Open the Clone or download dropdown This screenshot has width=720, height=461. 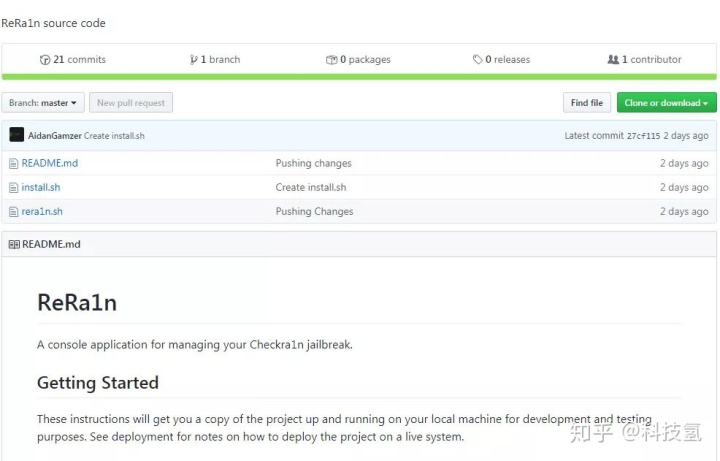[x=666, y=103]
